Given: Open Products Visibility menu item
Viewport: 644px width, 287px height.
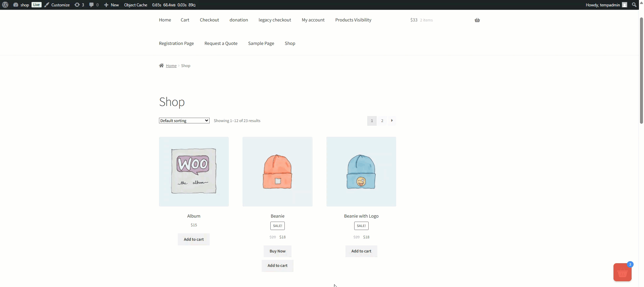Looking at the screenshot, I should (353, 20).
